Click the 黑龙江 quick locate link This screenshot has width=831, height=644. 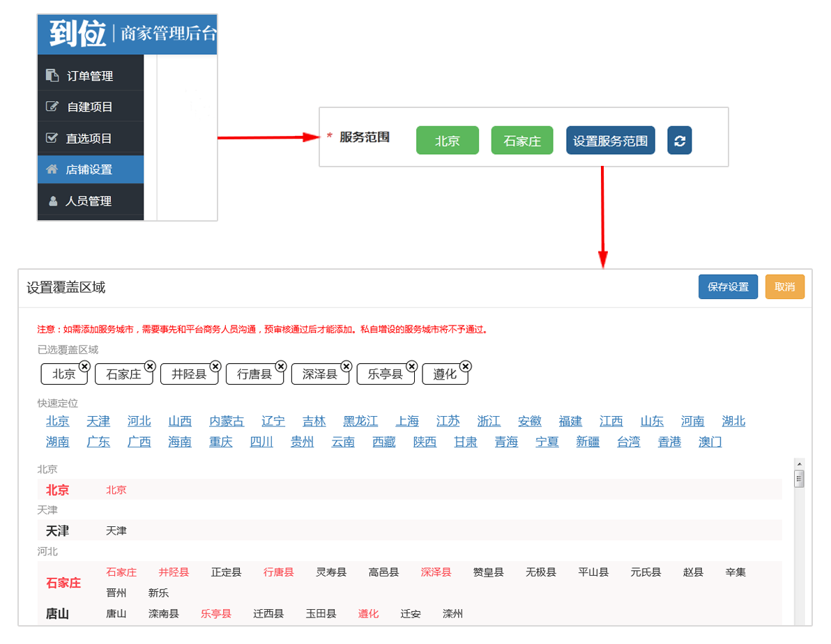click(360, 421)
